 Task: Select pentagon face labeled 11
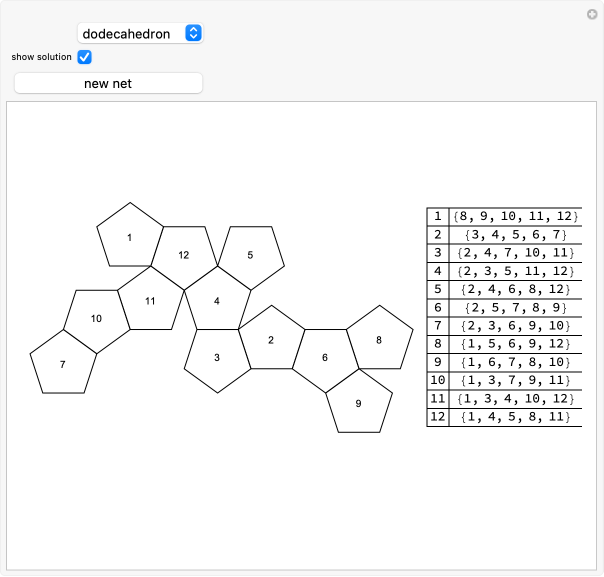click(x=150, y=300)
